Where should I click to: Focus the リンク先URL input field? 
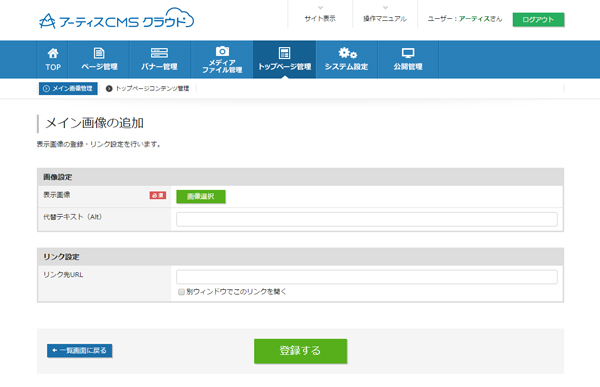coord(367,277)
